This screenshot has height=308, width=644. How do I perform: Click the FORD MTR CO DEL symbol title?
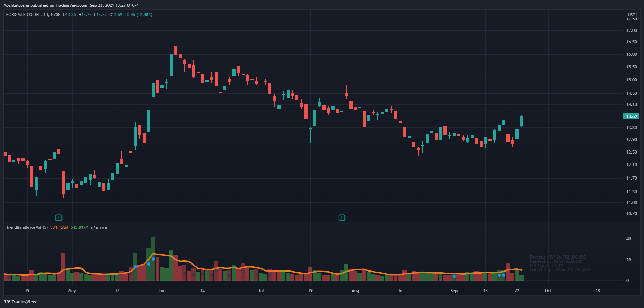click(x=23, y=15)
